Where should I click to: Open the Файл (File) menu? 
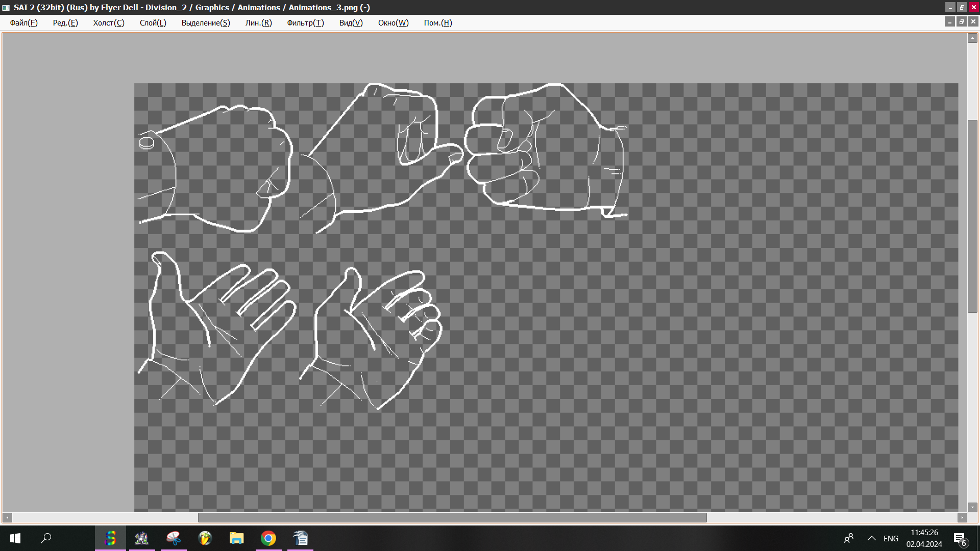point(23,23)
